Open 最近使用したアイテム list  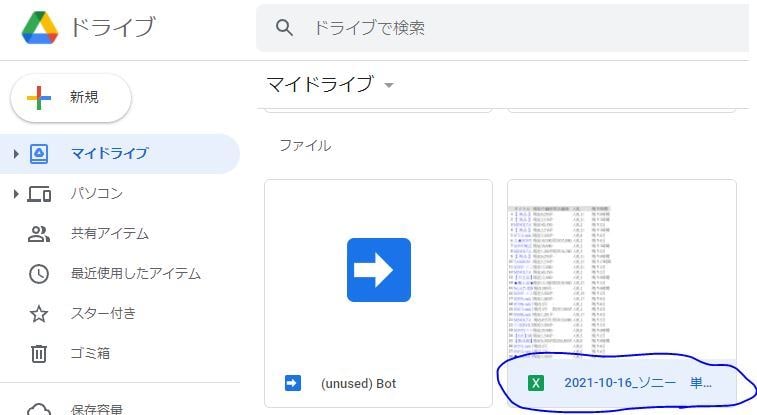point(136,274)
